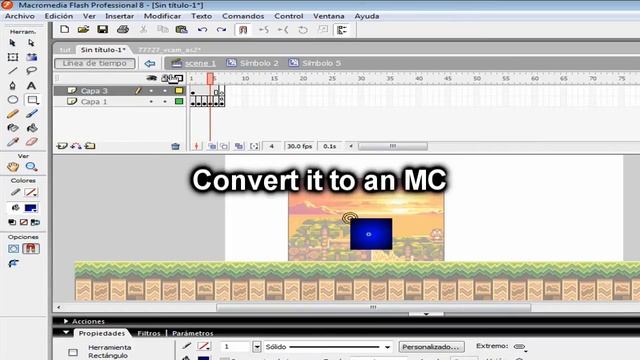
Task: Click the Insert Layer Folder icon
Action: pyautogui.click(x=90, y=146)
